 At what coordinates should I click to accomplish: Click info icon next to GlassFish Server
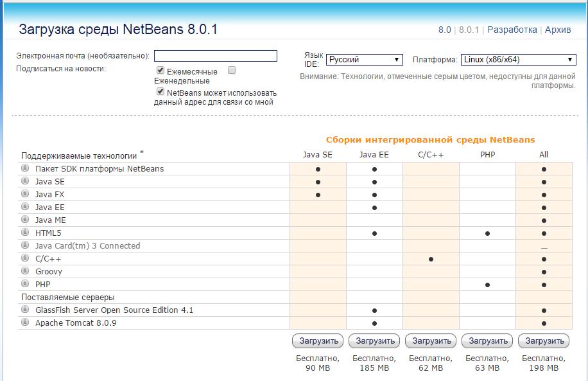tap(25, 309)
